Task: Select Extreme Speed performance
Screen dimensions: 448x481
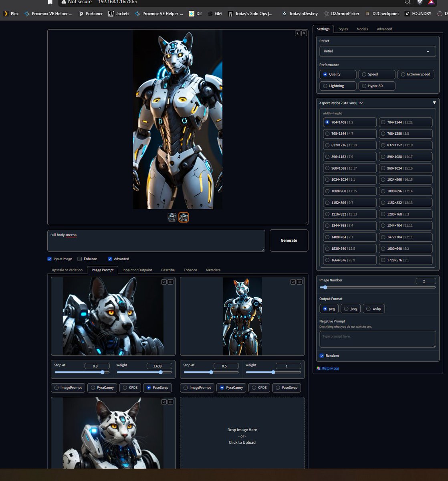Action: click(416, 74)
